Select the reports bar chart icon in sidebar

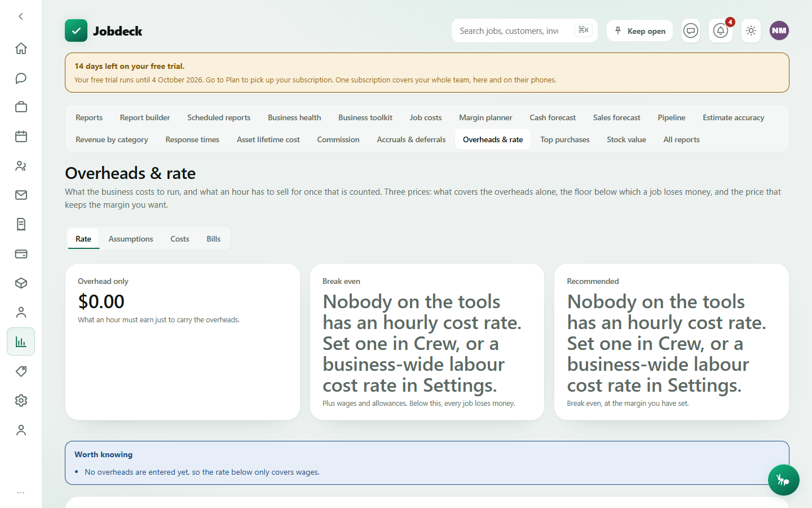click(21, 341)
